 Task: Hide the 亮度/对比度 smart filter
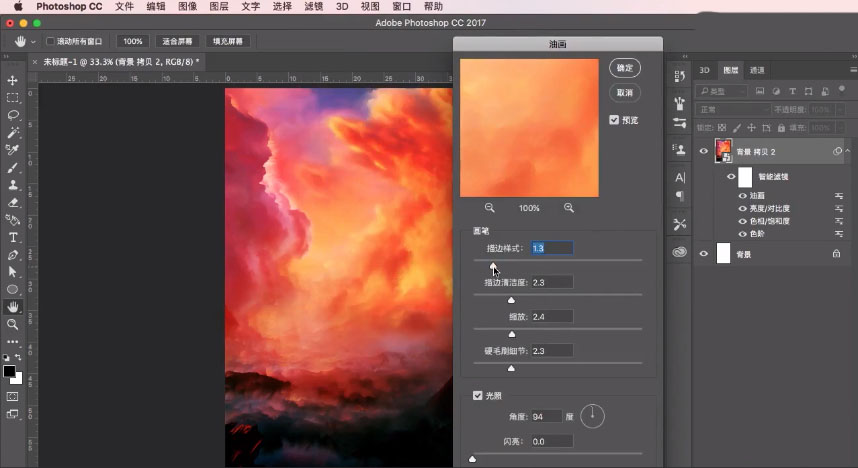[743, 209]
